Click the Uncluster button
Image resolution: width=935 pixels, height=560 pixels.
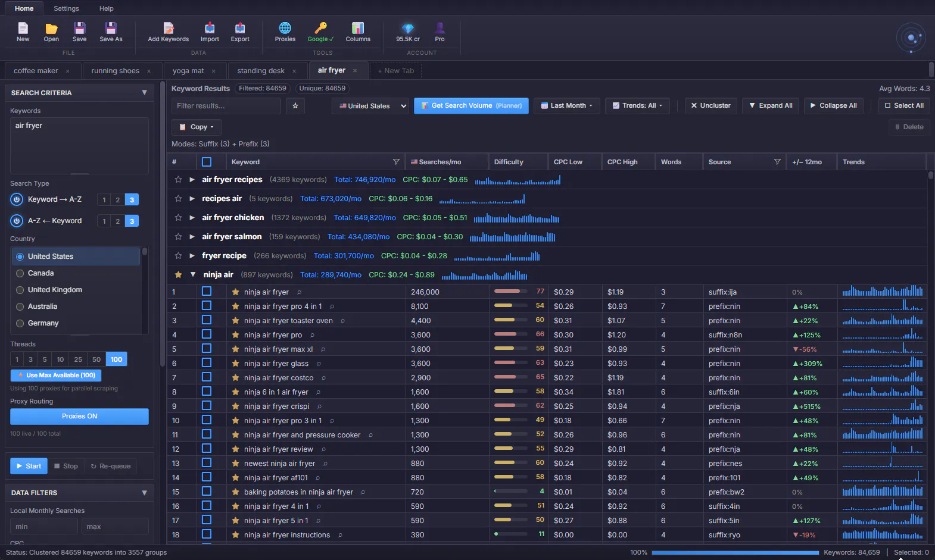tap(711, 106)
